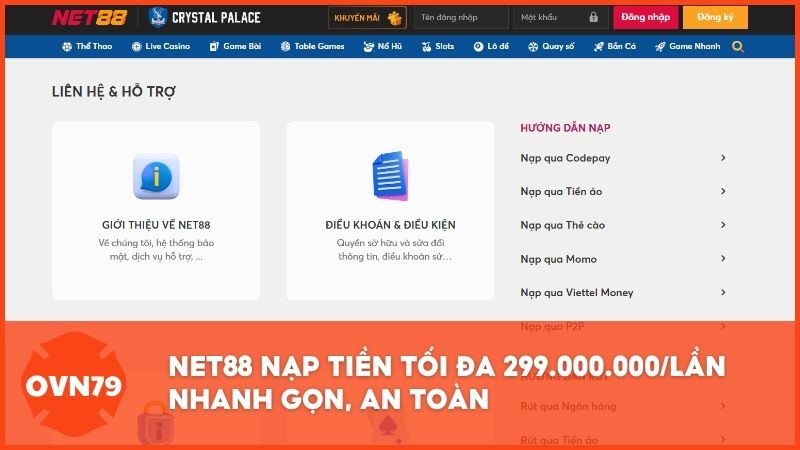Open the Live Casino menu item
Image resolution: width=800 pixels, height=450 pixels.
[x=161, y=46]
